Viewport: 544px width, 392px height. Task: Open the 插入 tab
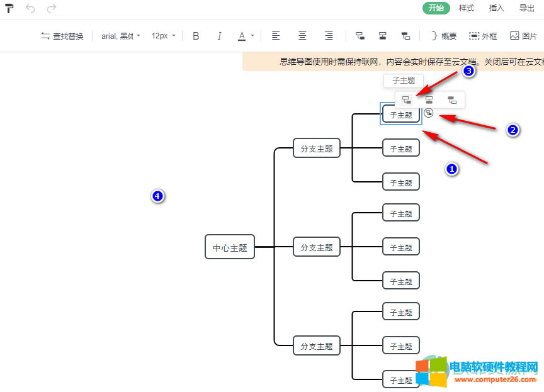click(497, 8)
